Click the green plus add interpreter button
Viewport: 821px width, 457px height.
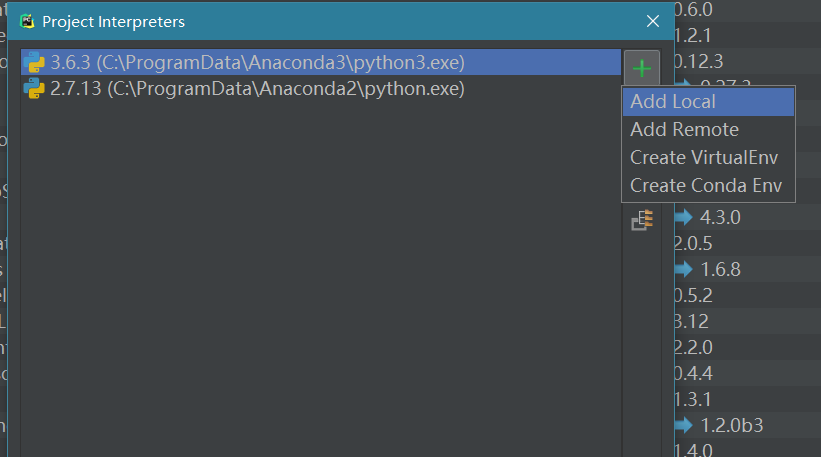pos(642,69)
